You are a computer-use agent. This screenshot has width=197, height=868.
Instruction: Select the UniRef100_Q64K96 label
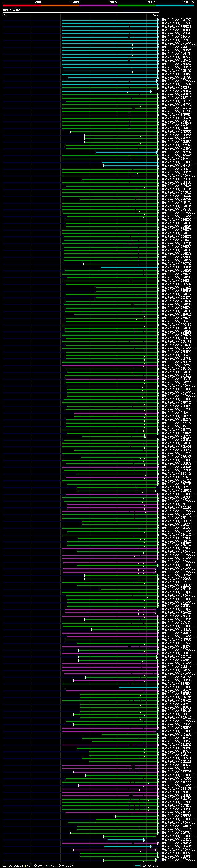pos(177,271)
